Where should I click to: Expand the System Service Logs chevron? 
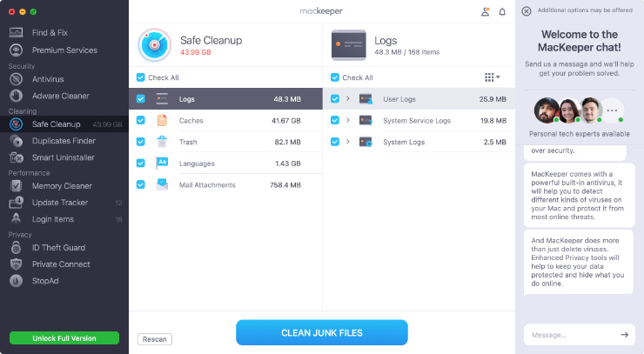pos(348,120)
